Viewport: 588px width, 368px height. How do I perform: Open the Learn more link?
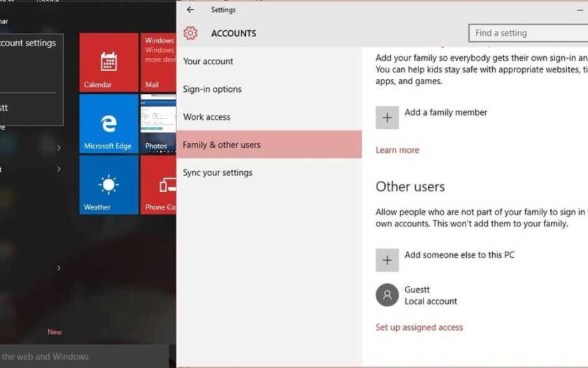pyautogui.click(x=397, y=150)
